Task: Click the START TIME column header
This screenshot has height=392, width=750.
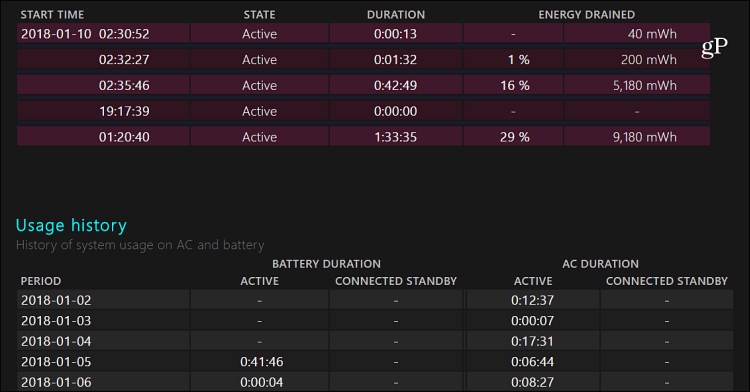Action: click(52, 15)
